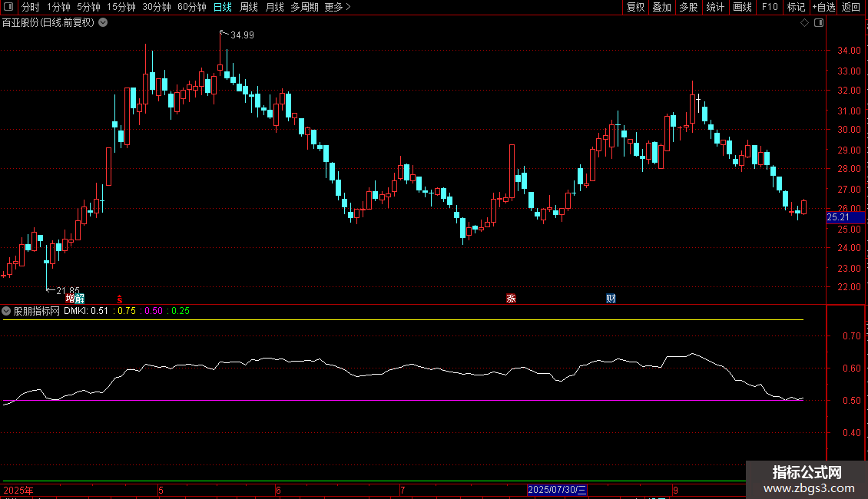The height and width of the screenshot is (499, 868).
Task: Select the 2025/07/30 date marker
Action: pos(557,490)
